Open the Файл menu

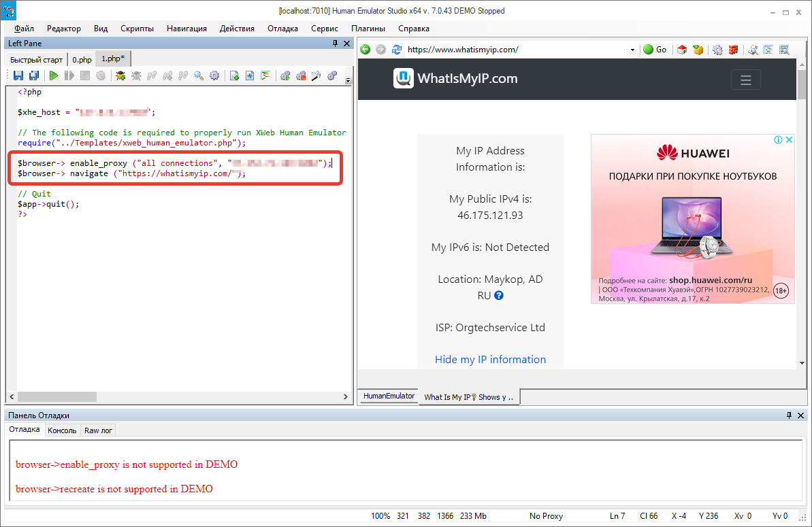[x=24, y=29]
